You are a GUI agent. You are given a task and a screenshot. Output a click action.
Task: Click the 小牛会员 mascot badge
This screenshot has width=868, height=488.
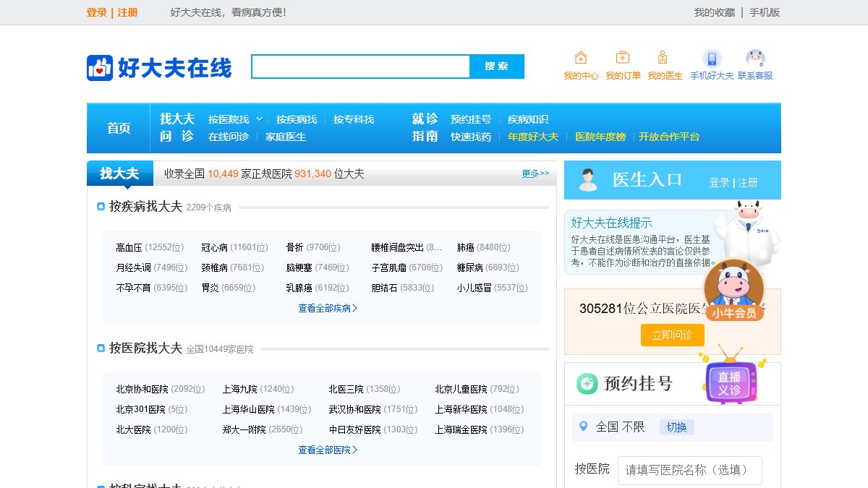point(734,291)
